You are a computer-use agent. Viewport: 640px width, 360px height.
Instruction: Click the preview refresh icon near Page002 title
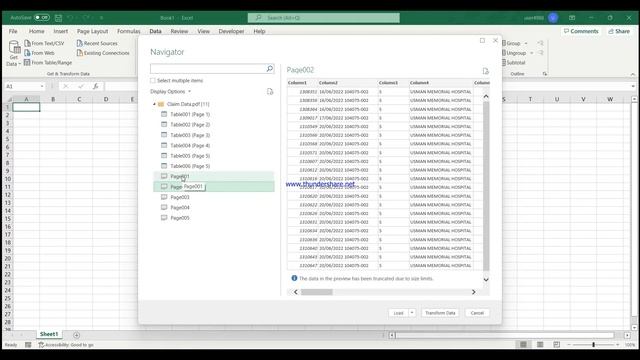[485, 71]
